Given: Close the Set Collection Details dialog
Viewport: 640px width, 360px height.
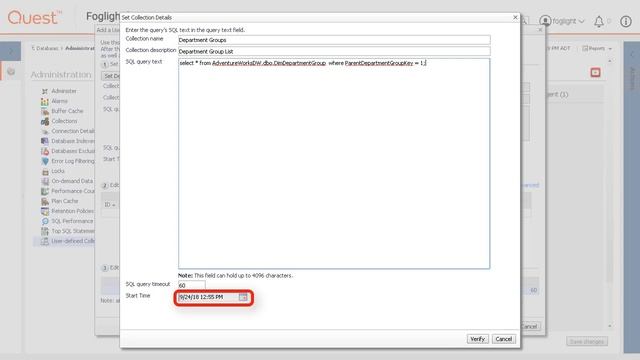Looking at the screenshot, I should pos(515,17).
